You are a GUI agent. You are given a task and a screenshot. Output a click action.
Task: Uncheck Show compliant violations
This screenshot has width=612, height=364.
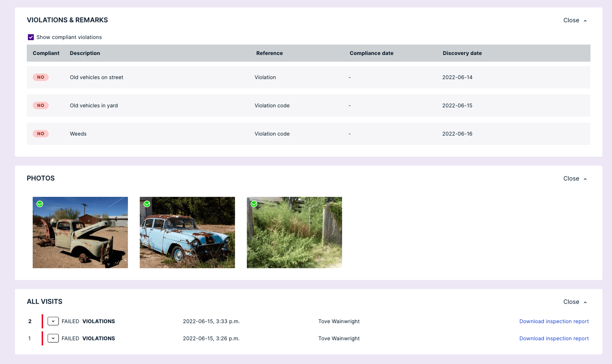[x=31, y=37]
